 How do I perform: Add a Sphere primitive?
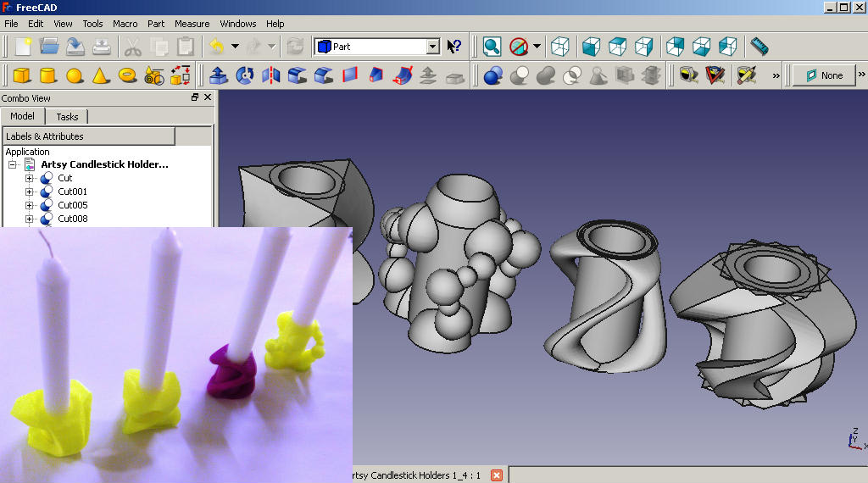[75, 75]
